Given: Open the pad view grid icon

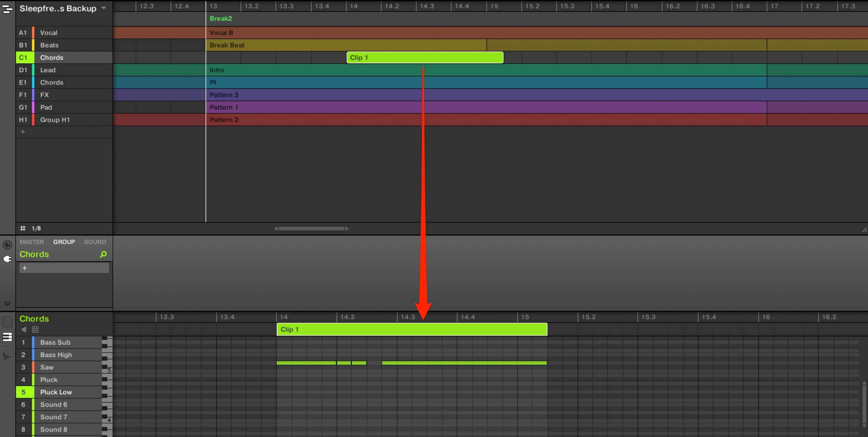Looking at the screenshot, I should [x=35, y=330].
